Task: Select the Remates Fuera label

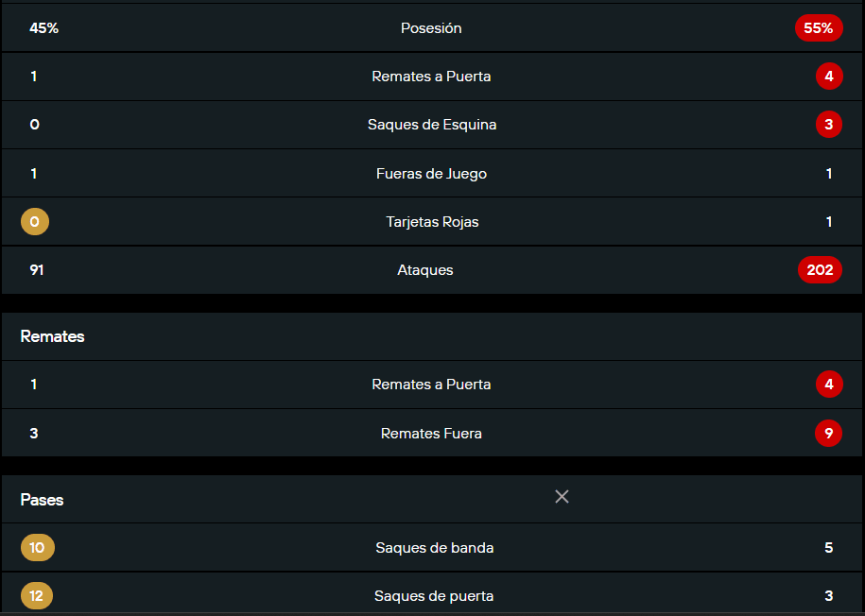Action: point(431,434)
